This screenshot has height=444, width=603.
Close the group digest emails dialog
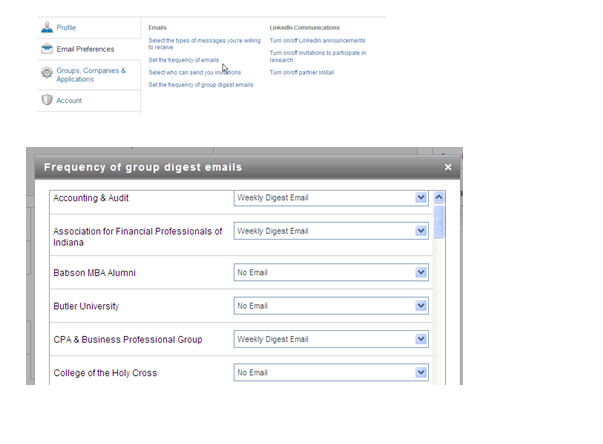point(448,167)
